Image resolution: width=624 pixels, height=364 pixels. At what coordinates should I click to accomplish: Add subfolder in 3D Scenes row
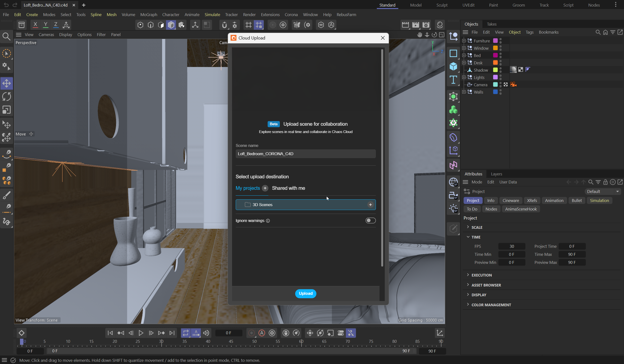click(370, 205)
